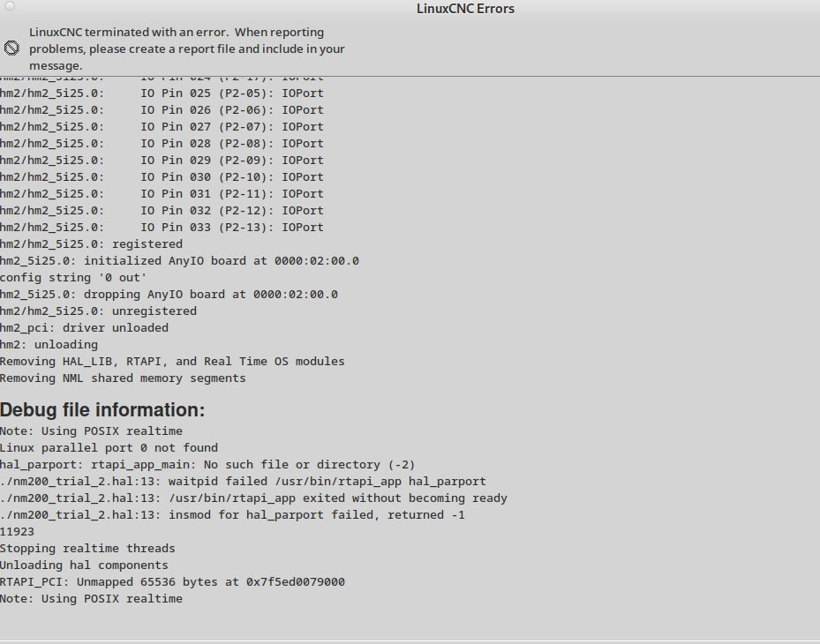This screenshot has height=644, width=820.
Task: Select the 'IO Pin 026 (P2-06): IOPort' line
Action: pos(162,110)
